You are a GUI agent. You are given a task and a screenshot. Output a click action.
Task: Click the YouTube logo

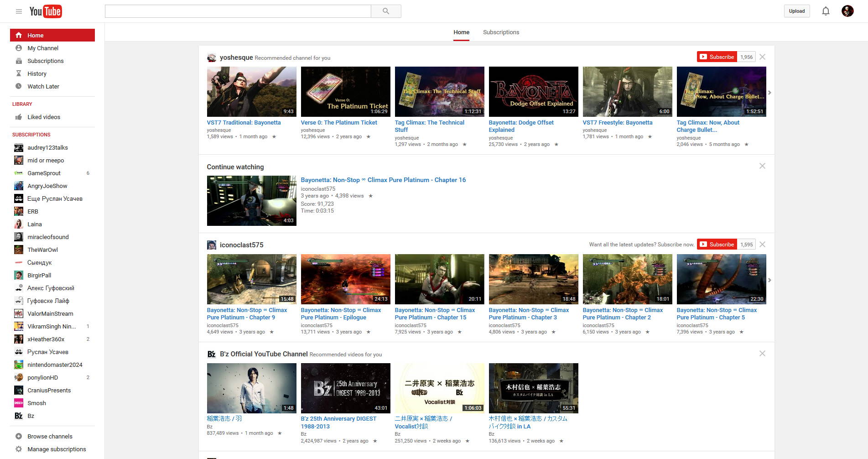point(46,11)
